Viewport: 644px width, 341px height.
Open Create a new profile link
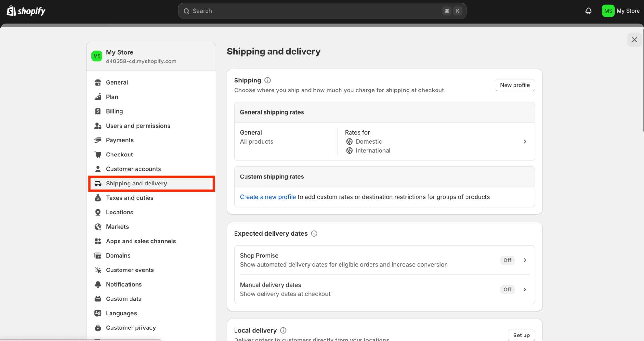click(x=268, y=197)
